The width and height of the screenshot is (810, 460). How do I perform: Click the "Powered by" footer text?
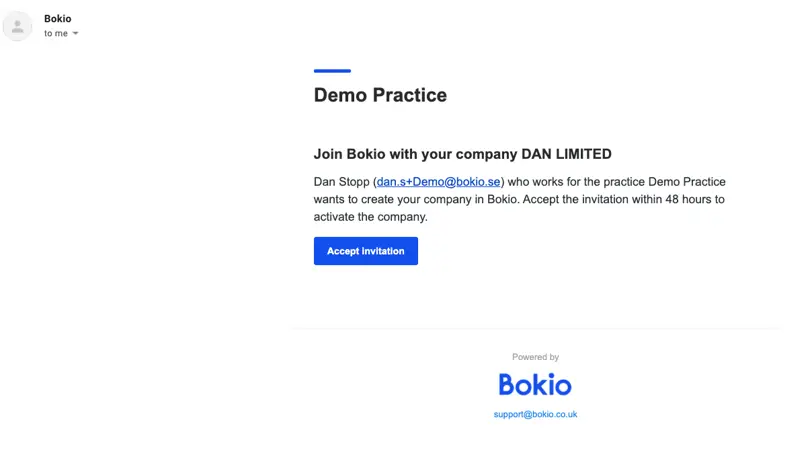pyautogui.click(x=535, y=357)
